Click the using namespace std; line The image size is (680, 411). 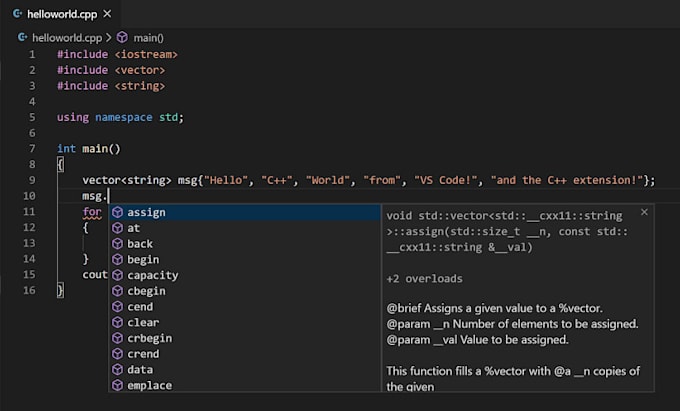[x=120, y=117]
